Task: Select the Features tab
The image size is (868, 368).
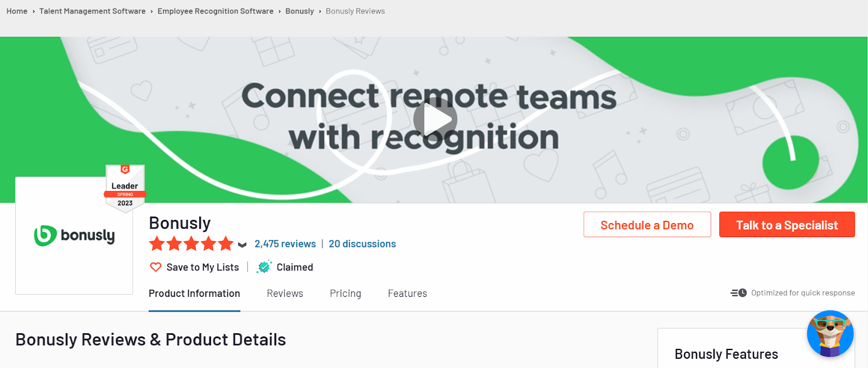Action: point(407,293)
